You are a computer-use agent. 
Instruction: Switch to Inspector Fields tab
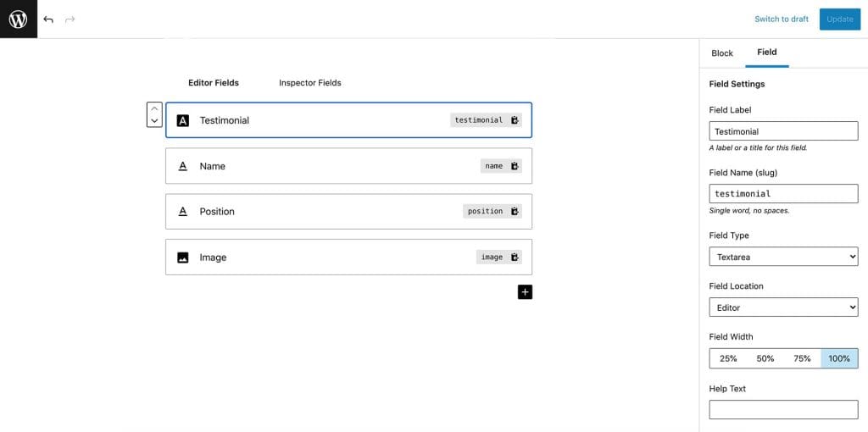click(310, 83)
